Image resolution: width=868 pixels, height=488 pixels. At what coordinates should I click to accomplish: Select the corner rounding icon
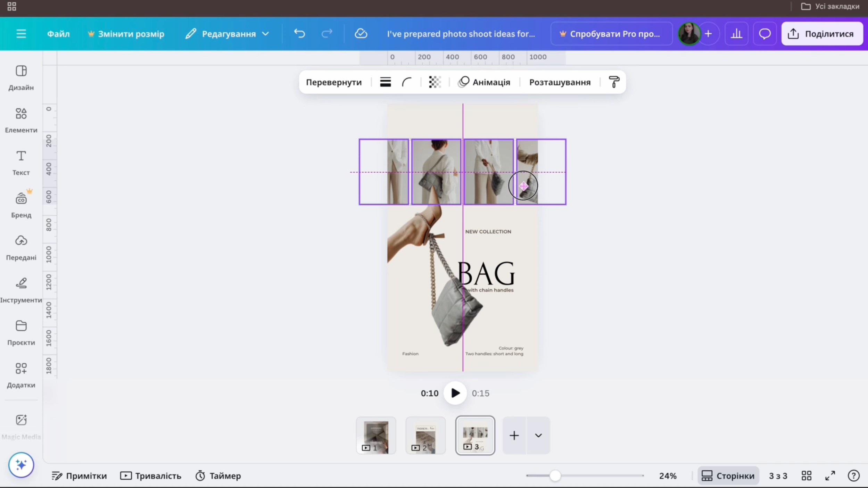(406, 82)
